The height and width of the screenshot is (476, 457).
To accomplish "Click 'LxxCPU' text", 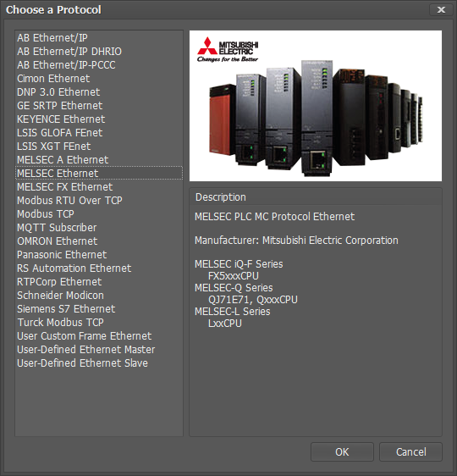I will [225, 324].
